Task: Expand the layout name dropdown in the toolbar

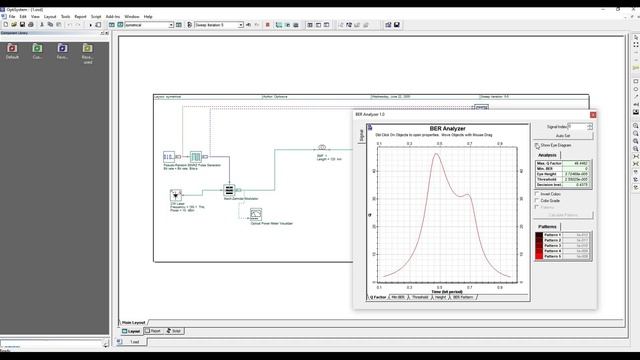Action: click(x=171, y=25)
